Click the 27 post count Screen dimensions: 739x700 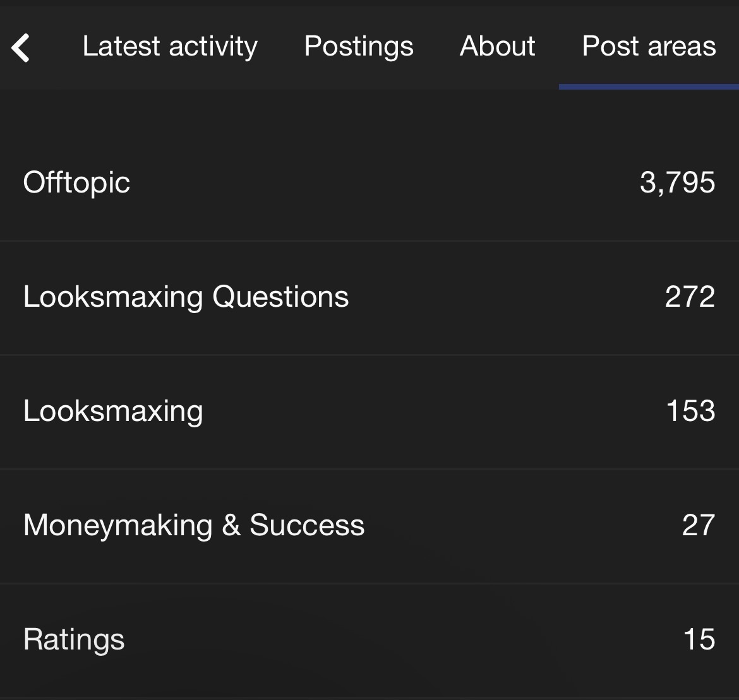click(x=698, y=525)
